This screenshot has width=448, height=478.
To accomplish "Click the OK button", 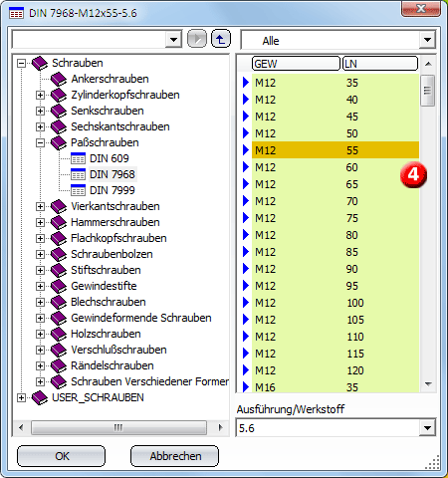I will pos(62,456).
